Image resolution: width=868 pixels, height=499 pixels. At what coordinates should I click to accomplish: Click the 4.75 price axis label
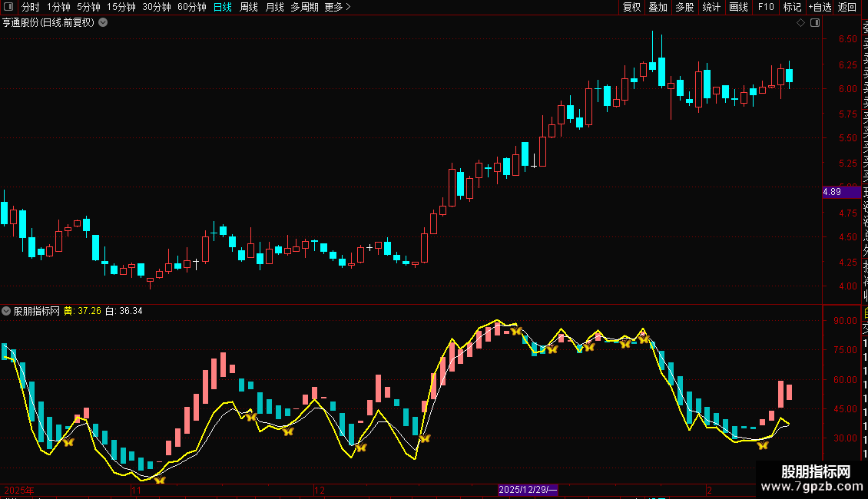click(847, 213)
